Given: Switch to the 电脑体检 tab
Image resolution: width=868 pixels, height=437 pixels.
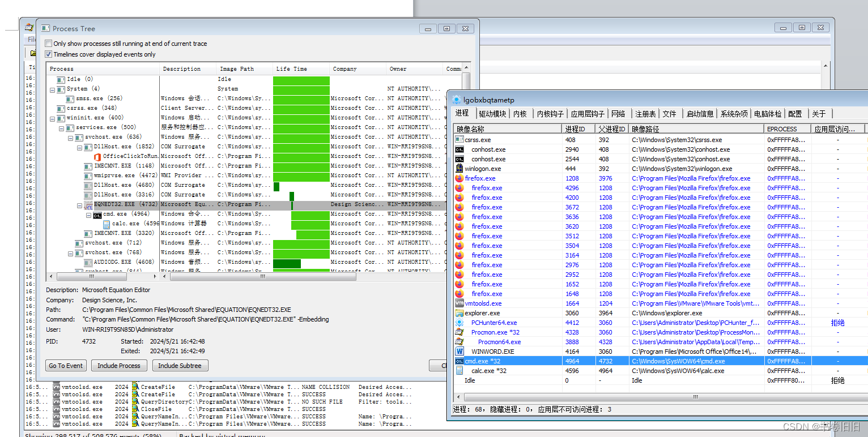Looking at the screenshot, I should click(x=768, y=114).
